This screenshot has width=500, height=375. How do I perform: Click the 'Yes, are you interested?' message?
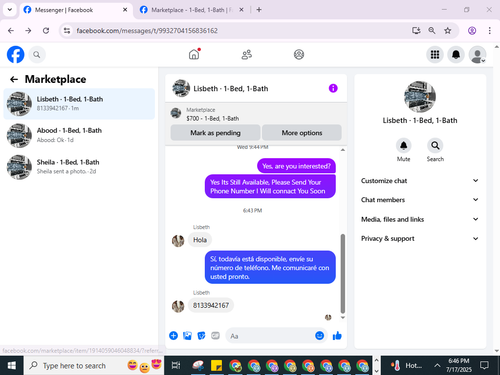[x=296, y=166]
